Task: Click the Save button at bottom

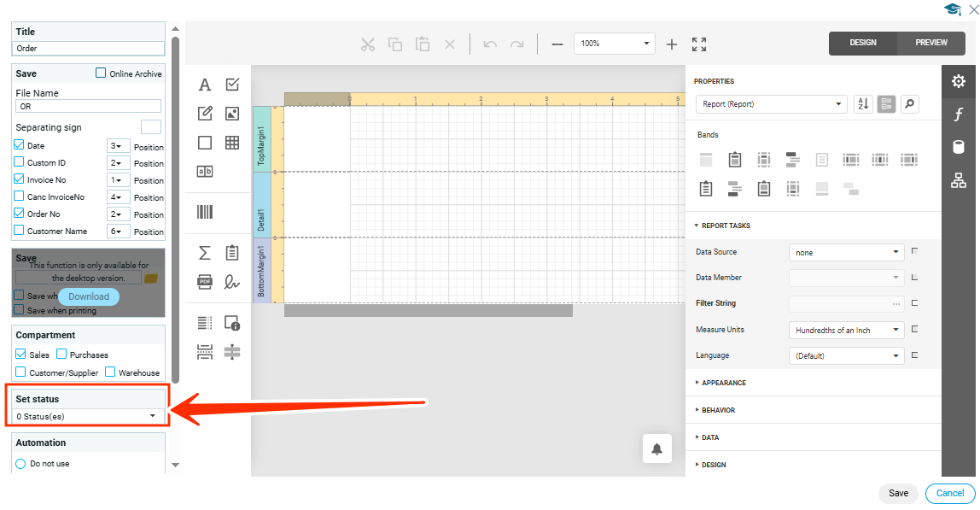Action: [x=898, y=493]
